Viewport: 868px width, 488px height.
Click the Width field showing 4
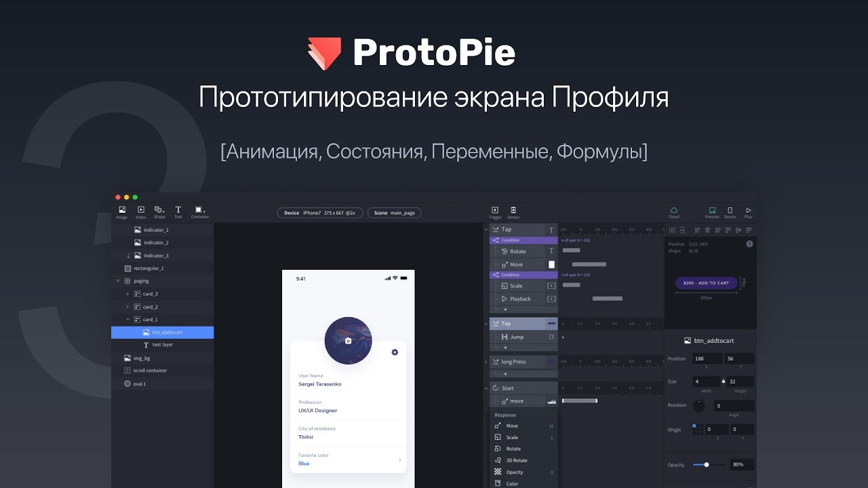point(707,382)
